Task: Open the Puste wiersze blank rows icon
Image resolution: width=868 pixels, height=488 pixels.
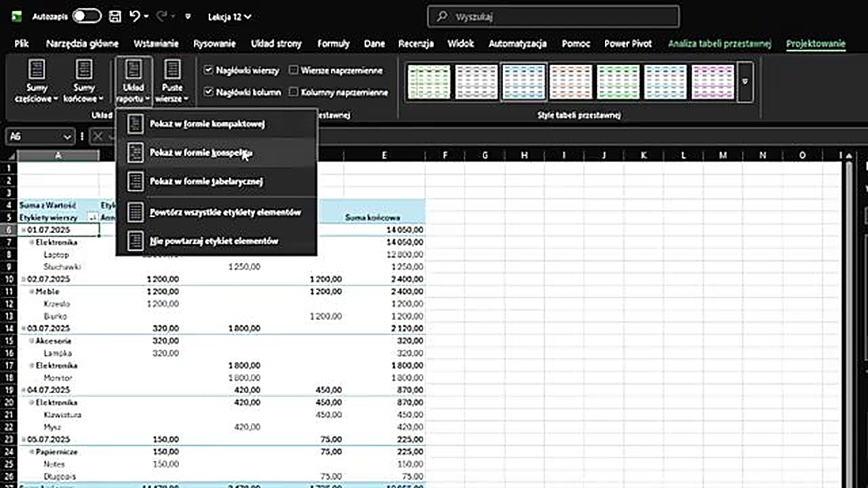Action: pos(172,70)
